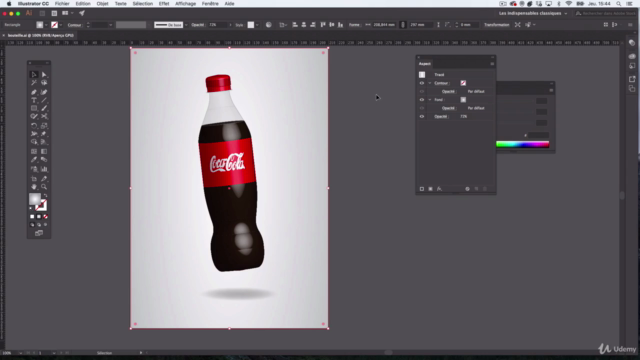
Task: Open the Aspect panel options menu
Action: tap(492, 64)
